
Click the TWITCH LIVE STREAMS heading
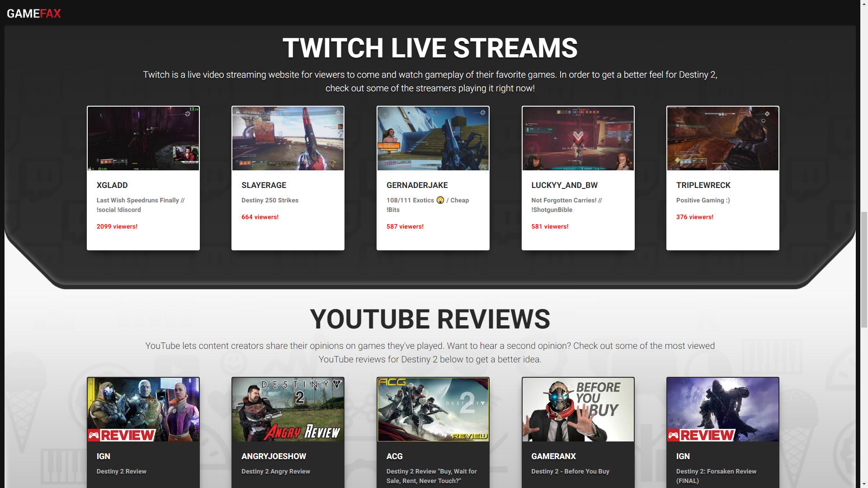click(x=430, y=48)
